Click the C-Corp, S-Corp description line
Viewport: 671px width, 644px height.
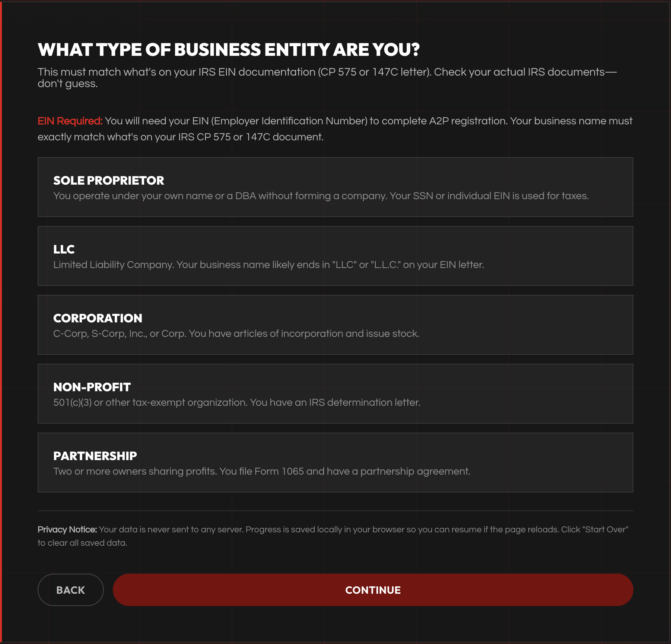coord(236,334)
